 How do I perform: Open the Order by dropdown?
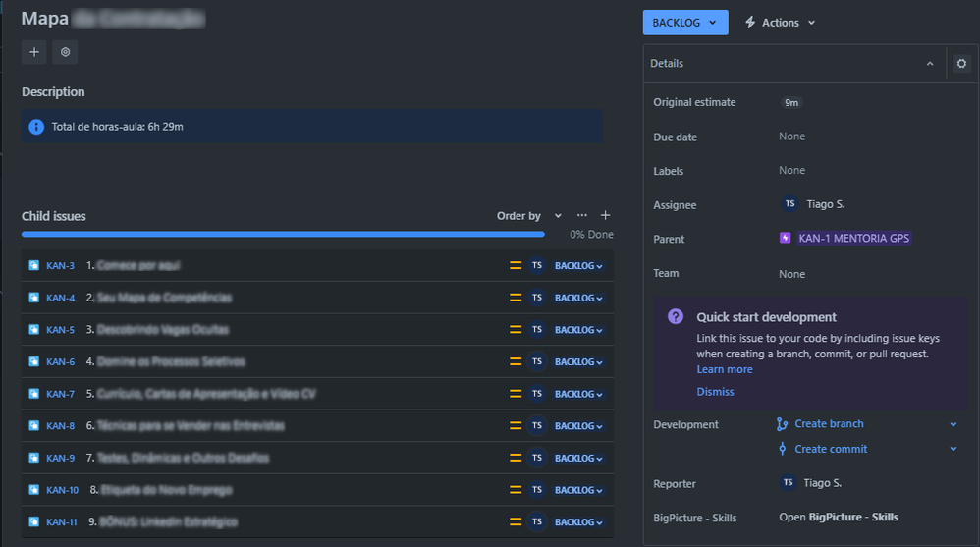[528, 216]
